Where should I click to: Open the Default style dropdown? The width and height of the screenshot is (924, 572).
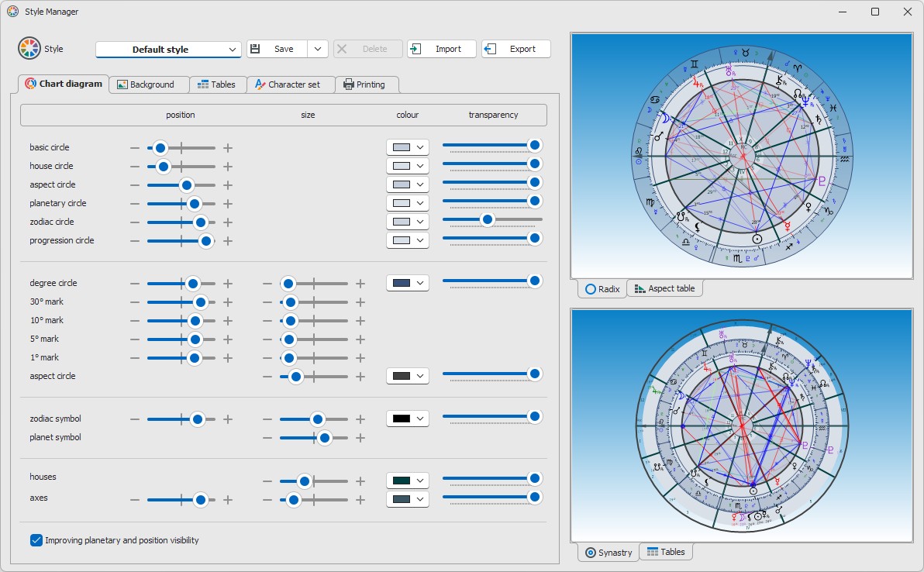[168, 50]
